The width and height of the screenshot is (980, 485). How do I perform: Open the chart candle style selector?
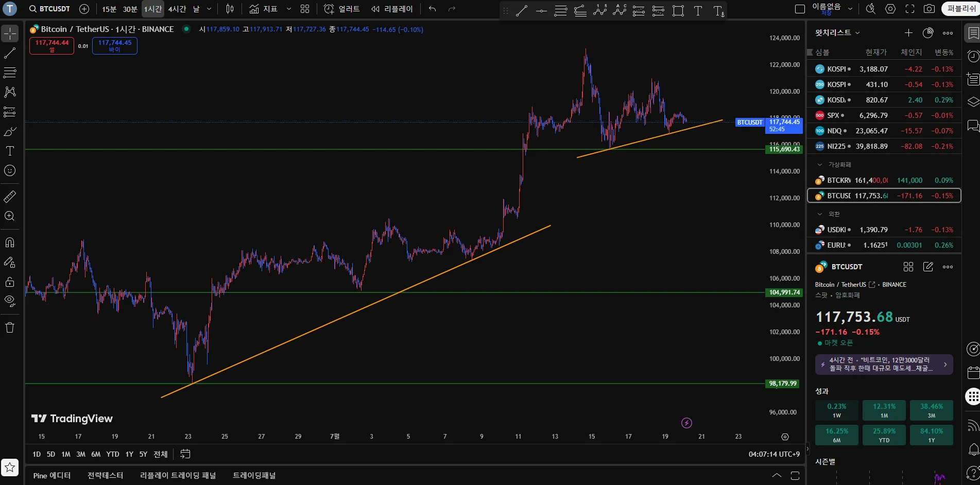[x=230, y=9]
